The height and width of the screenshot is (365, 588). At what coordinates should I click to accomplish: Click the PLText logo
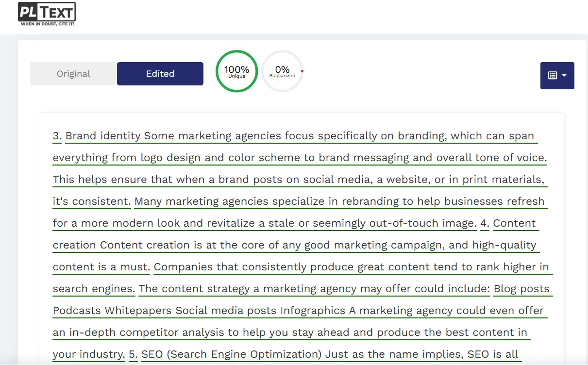[47, 12]
